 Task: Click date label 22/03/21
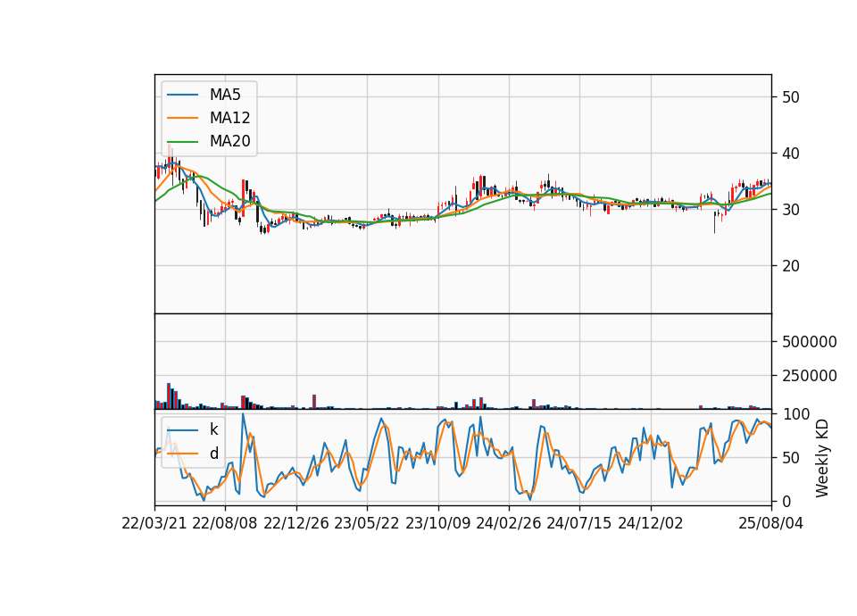coord(154,523)
